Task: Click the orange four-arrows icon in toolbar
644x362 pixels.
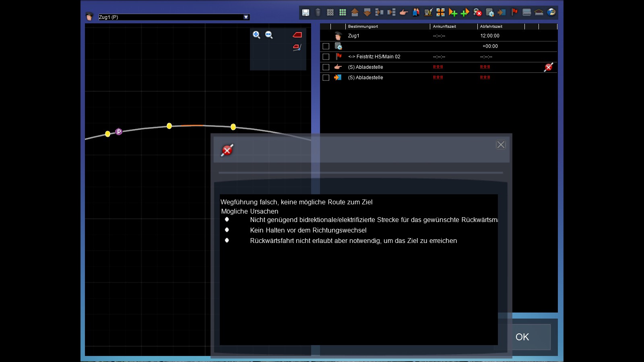Action: [441, 12]
